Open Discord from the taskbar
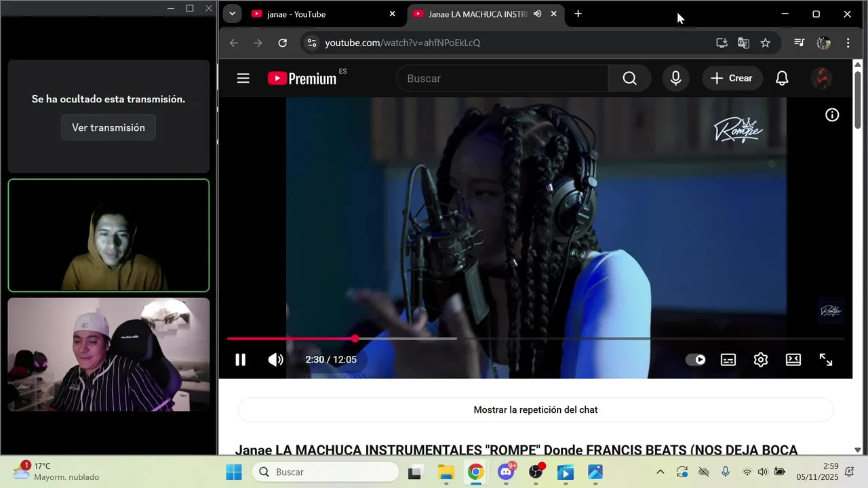The height and width of the screenshot is (488, 868). click(x=506, y=472)
